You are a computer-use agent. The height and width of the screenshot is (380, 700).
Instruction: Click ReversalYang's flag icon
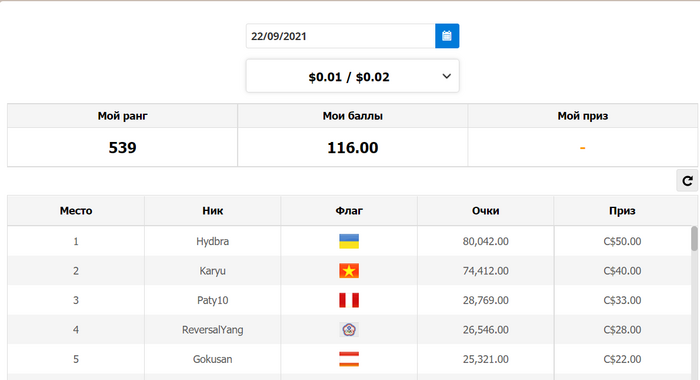[349, 330]
